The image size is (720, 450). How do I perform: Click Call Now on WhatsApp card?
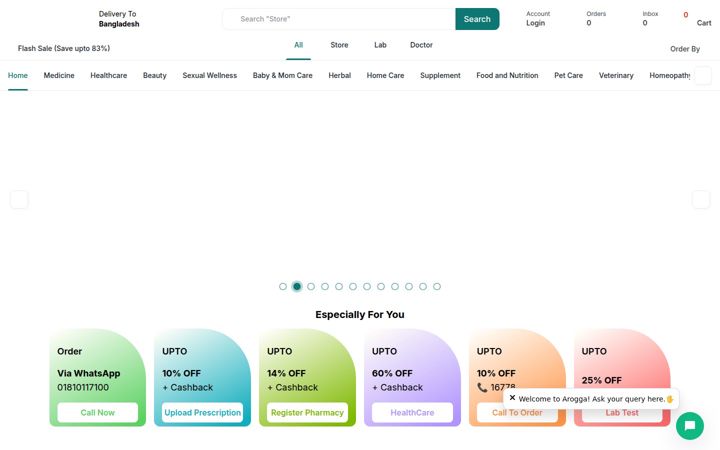point(97,412)
